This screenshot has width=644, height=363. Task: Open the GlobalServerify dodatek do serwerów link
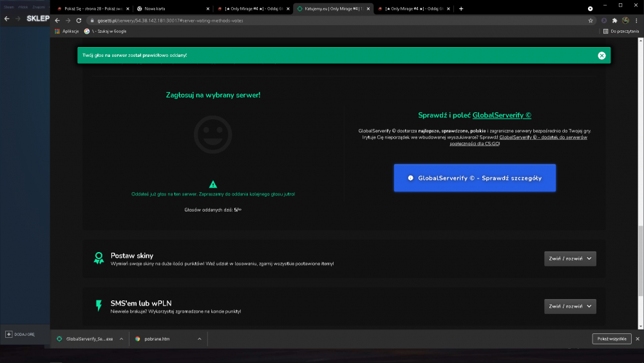518,140
